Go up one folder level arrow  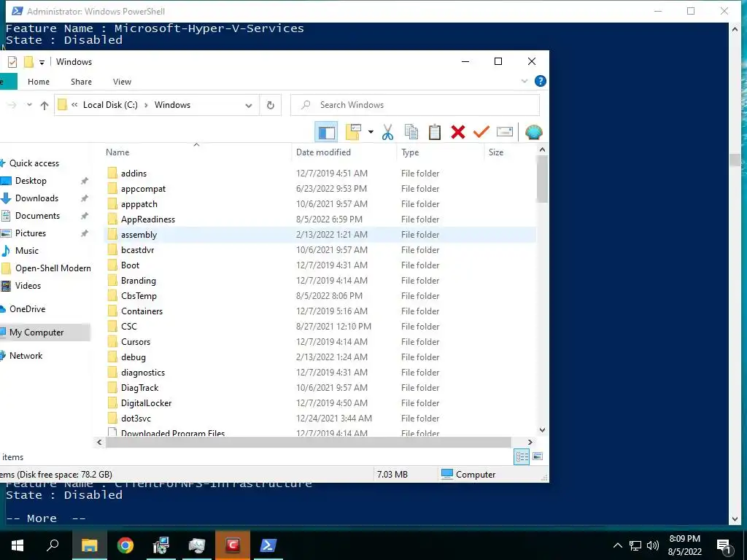click(x=44, y=105)
